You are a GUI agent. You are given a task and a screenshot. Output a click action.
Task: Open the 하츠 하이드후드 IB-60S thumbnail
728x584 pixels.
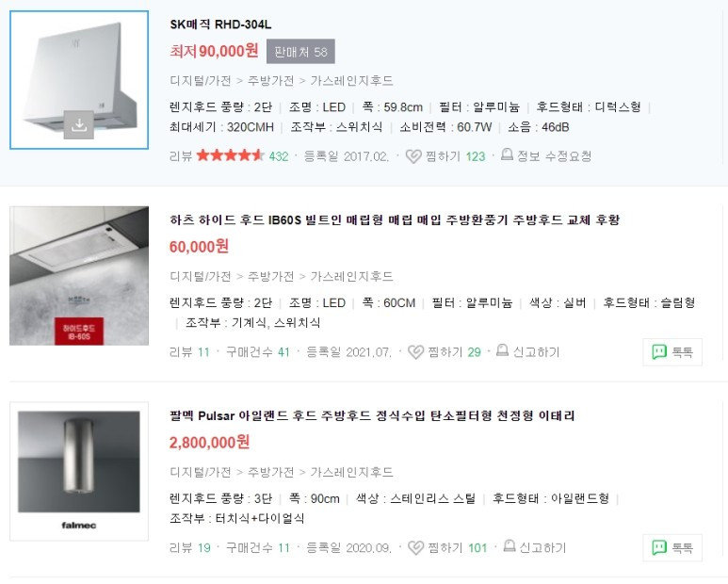[79, 276]
